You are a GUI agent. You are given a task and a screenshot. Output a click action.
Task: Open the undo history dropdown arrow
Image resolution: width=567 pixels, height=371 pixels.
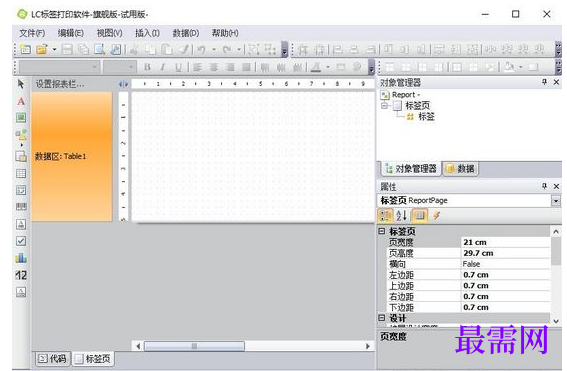click(x=214, y=49)
